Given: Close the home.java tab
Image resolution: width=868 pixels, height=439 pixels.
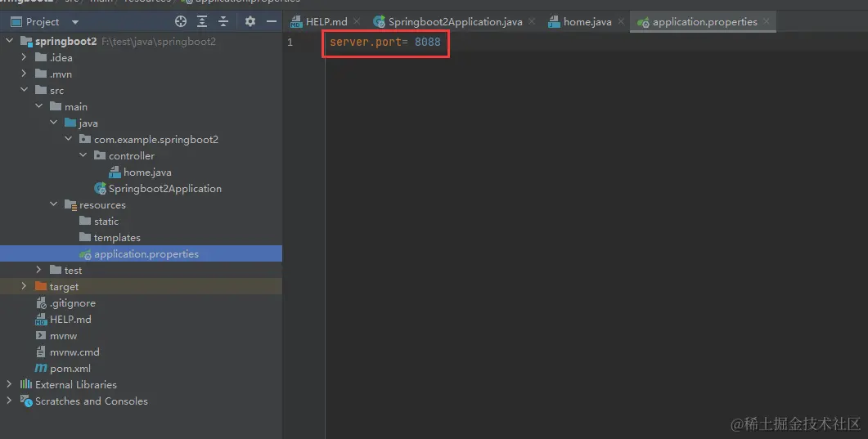Looking at the screenshot, I should (621, 21).
